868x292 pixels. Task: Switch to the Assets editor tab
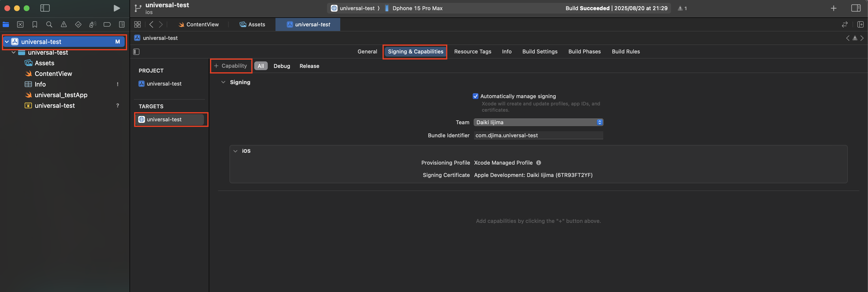(x=252, y=24)
